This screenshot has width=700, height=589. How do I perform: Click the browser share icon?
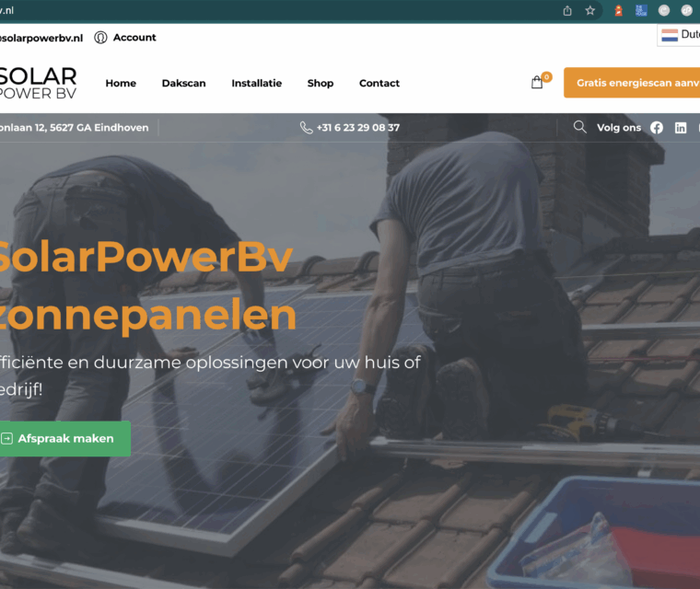(567, 11)
